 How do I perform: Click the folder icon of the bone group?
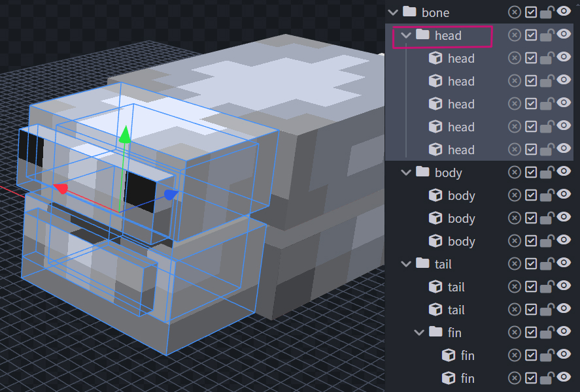(x=409, y=12)
